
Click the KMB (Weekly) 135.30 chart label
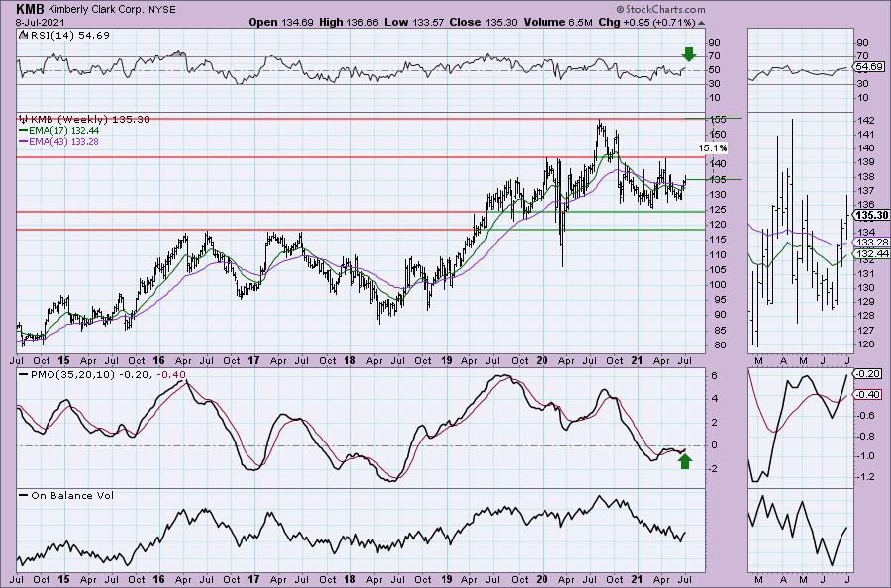[x=90, y=120]
